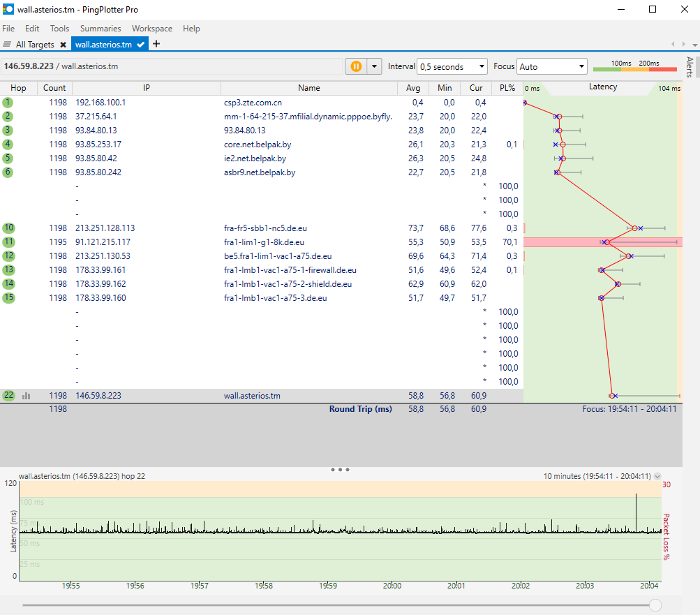Click the PL% column header
Image resolution: width=700 pixels, height=615 pixels.
pyautogui.click(x=507, y=88)
